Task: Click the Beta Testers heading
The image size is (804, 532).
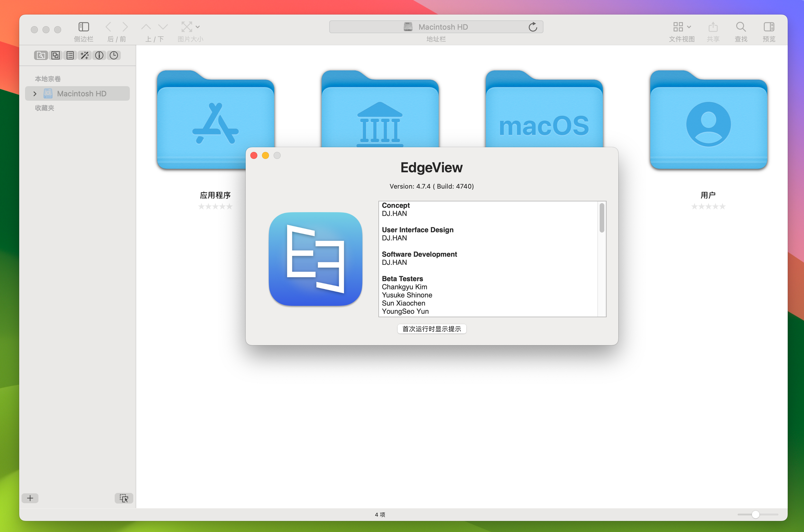Action: click(402, 279)
